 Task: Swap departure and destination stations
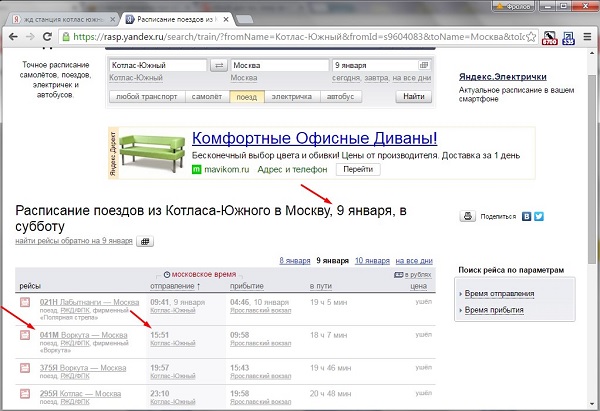[219, 65]
